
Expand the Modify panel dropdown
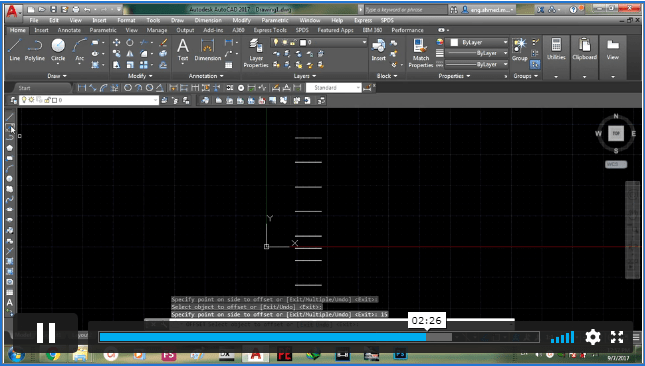pyautogui.click(x=140, y=76)
